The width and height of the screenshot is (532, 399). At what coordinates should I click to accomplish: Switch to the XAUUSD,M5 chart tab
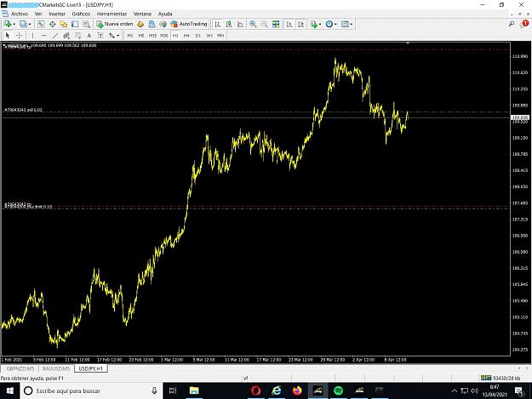point(56,368)
